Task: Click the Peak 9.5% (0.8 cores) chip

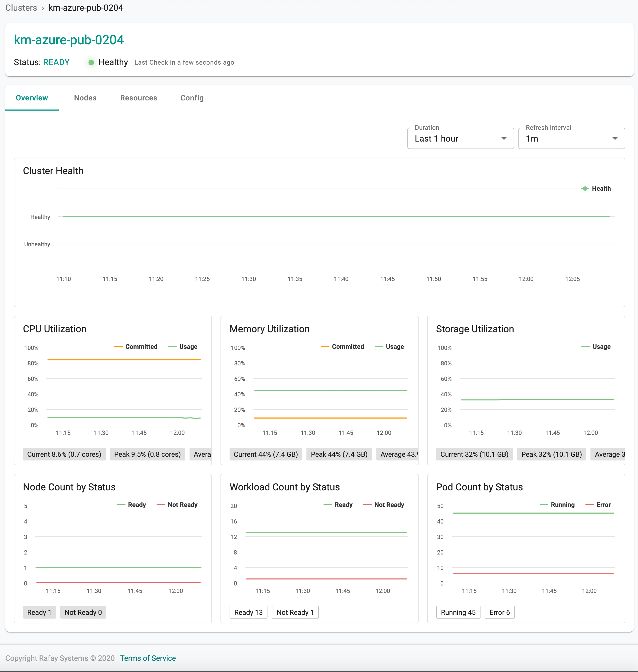Action: tap(148, 454)
